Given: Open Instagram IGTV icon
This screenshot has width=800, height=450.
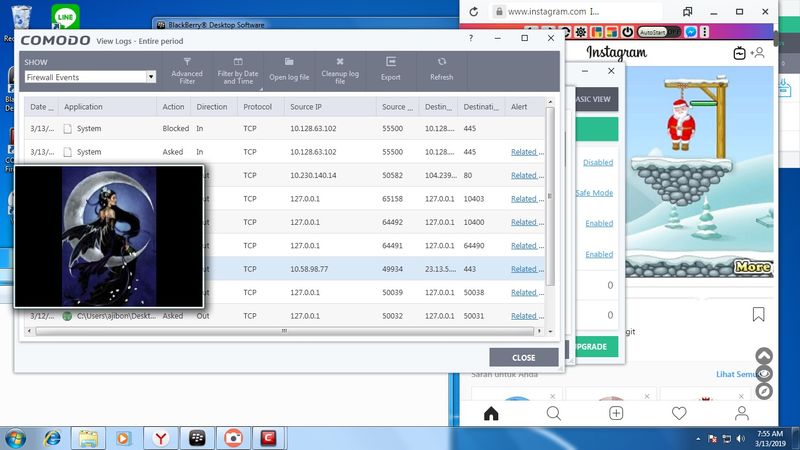Looking at the screenshot, I should coord(739,53).
